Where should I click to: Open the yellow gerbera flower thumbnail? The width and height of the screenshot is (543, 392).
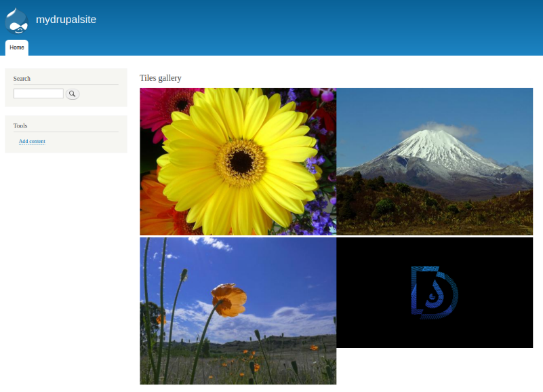(237, 161)
